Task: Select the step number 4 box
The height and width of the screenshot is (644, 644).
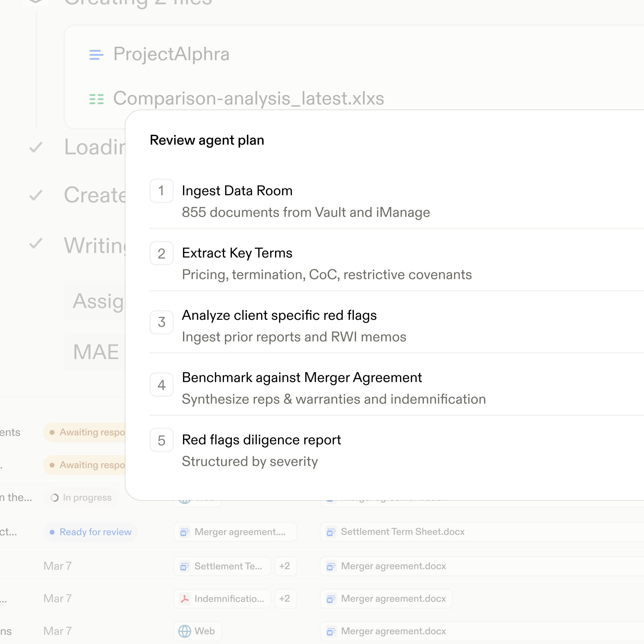Action: click(162, 385)
